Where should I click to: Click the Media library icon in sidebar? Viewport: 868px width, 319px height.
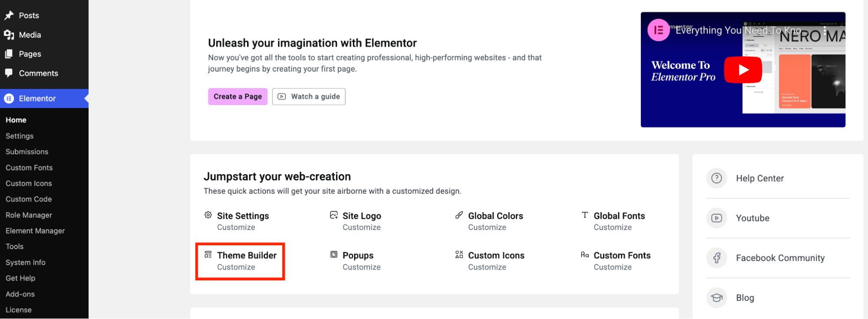[10, 35]
